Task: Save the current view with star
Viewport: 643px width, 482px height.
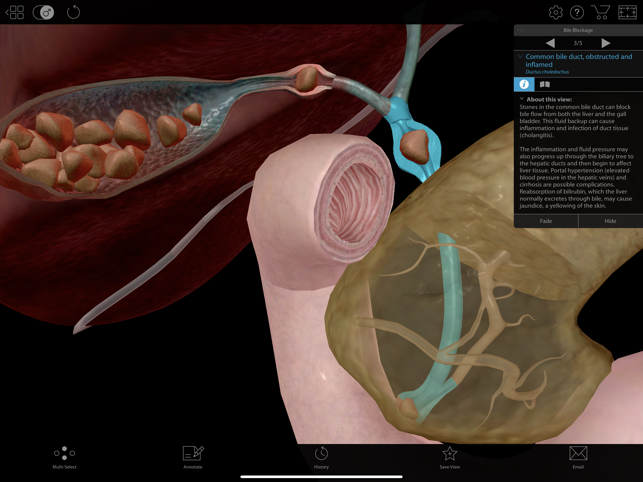Action: [450, 456]
